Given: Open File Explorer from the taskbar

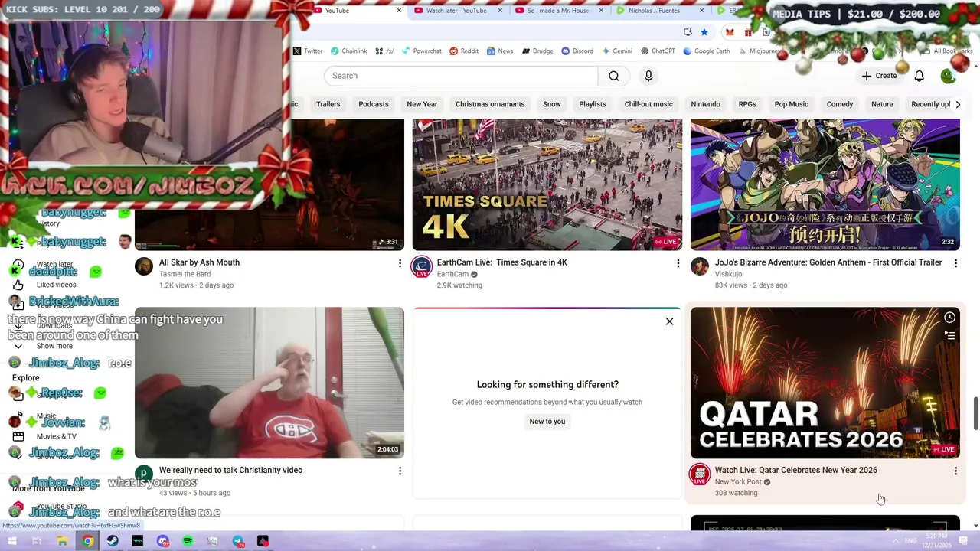Looking at the screenshot, I should pos(63,541).
